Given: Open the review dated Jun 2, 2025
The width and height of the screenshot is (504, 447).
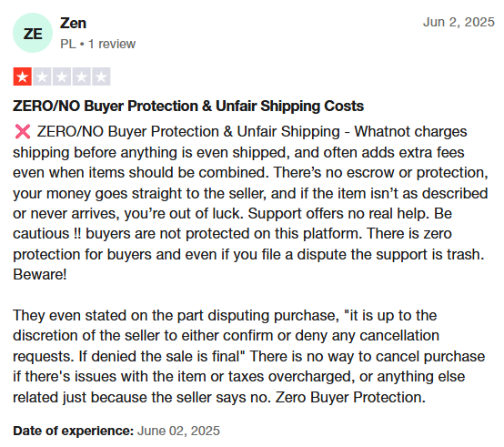Looking at the screenshot, I should [x=459, y=22].
